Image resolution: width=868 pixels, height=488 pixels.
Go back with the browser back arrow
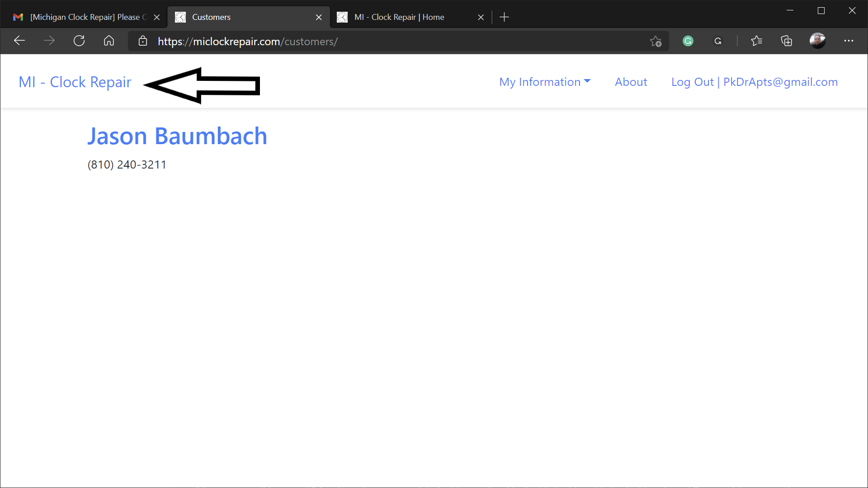(19, 41)
